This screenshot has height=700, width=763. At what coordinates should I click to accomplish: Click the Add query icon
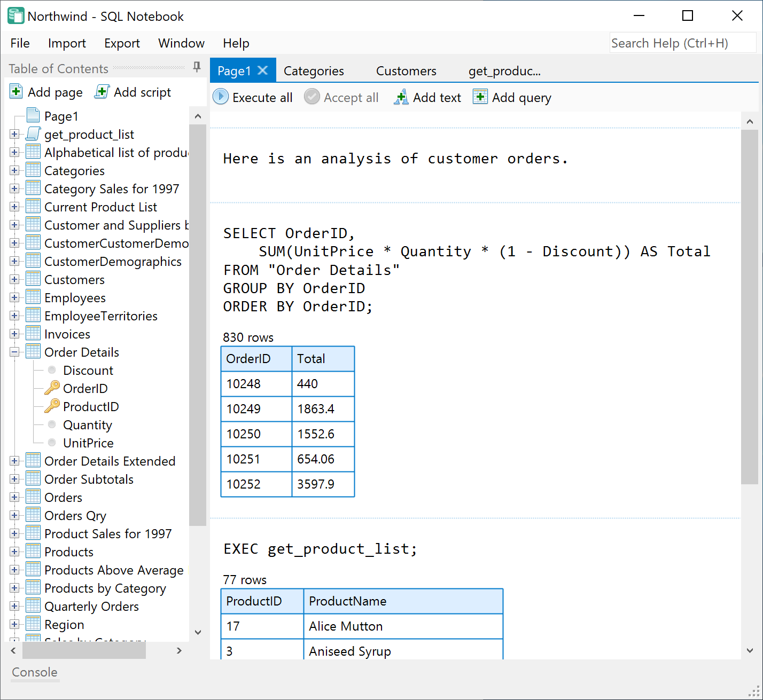pos(480,97)
